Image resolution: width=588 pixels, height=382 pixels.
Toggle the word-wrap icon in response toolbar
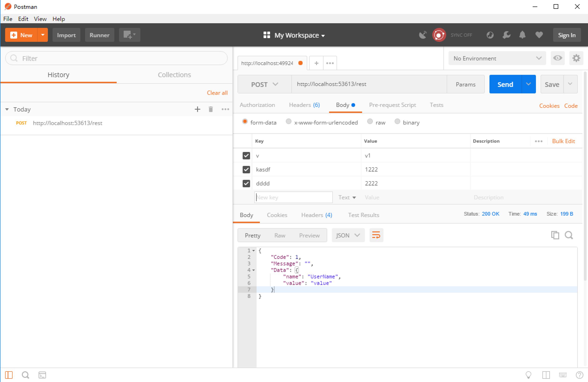tap(376, 235)
